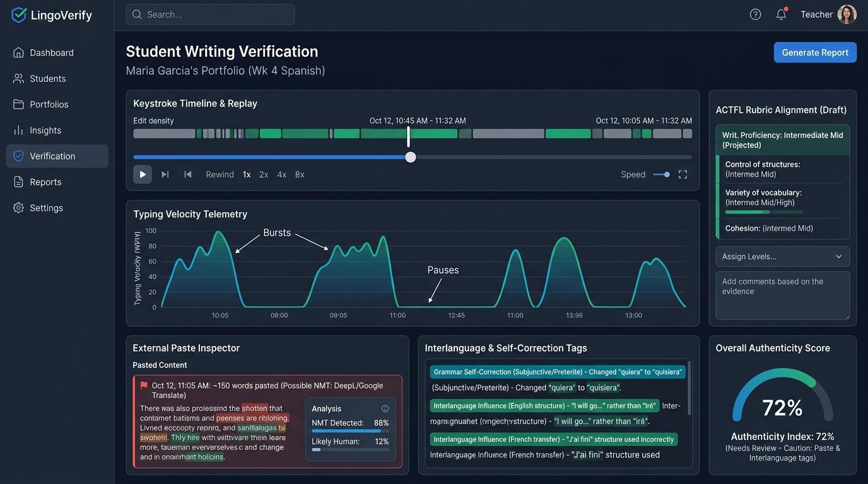
Task: Select the Interlanguage Influence English structure tag
Action: coord(545,406)
